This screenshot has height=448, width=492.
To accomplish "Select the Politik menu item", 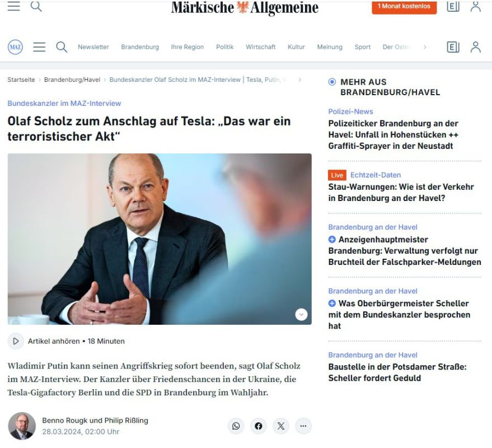I will tap(224, 47).
